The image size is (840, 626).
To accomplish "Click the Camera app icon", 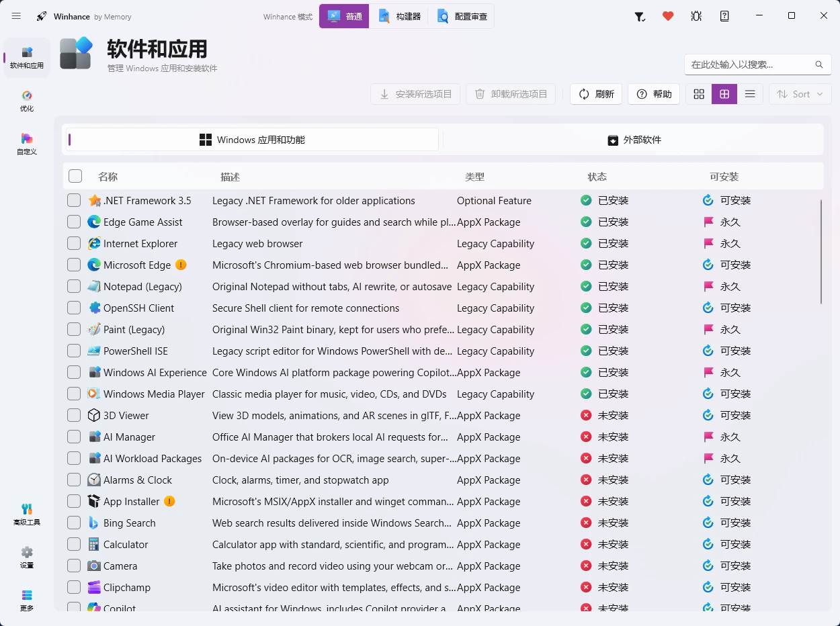I will coord(94,566).
